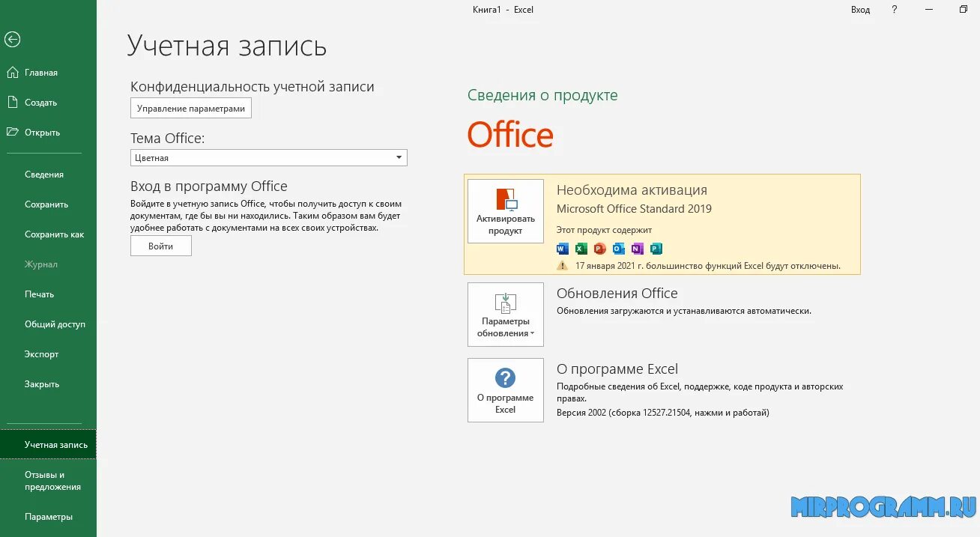
Task: Click the Обновления Office heading
Action: 617,294
